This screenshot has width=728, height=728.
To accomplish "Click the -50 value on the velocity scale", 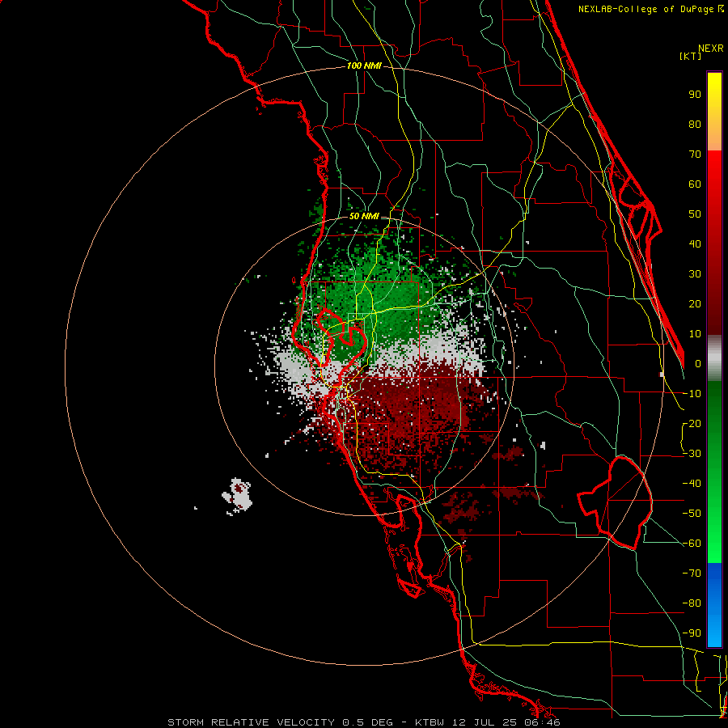I will 692,514.
